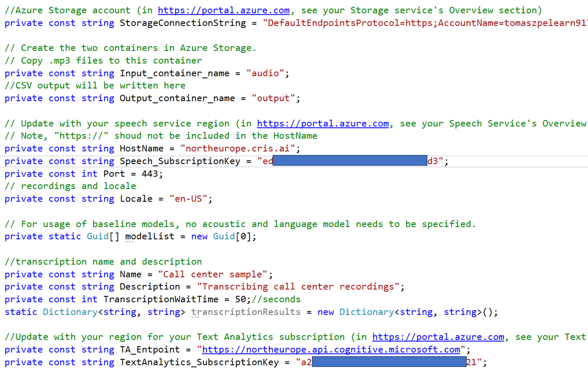588x377 pixels.
Task: Click the Port constant name
Action: (x=114, y=174)
